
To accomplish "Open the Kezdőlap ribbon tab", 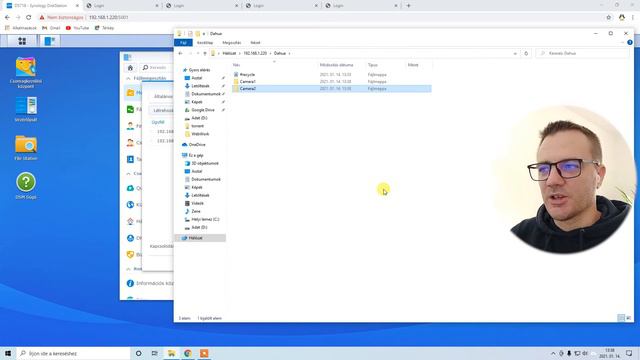I will (205, 42).
